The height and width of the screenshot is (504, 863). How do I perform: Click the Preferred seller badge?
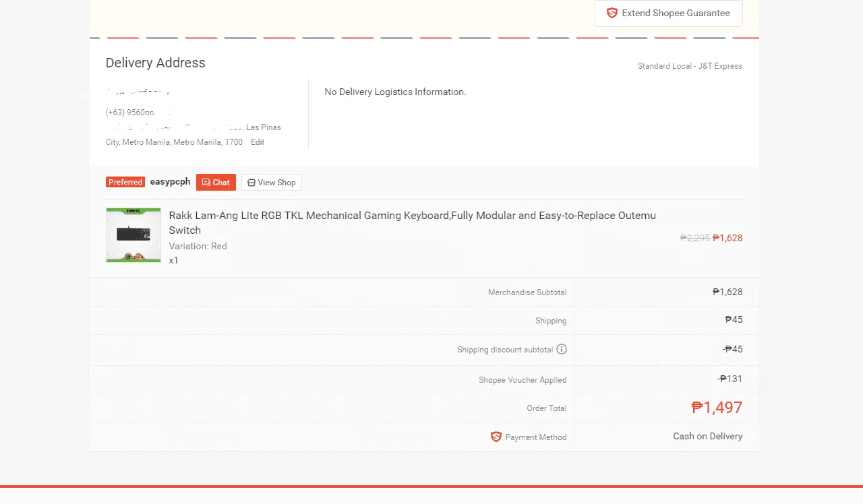point(125,183)
